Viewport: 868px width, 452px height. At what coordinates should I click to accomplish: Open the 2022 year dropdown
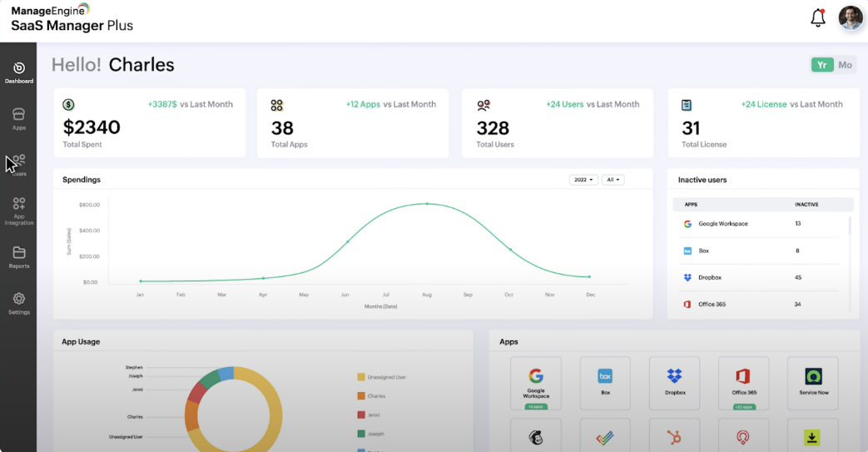583,180
